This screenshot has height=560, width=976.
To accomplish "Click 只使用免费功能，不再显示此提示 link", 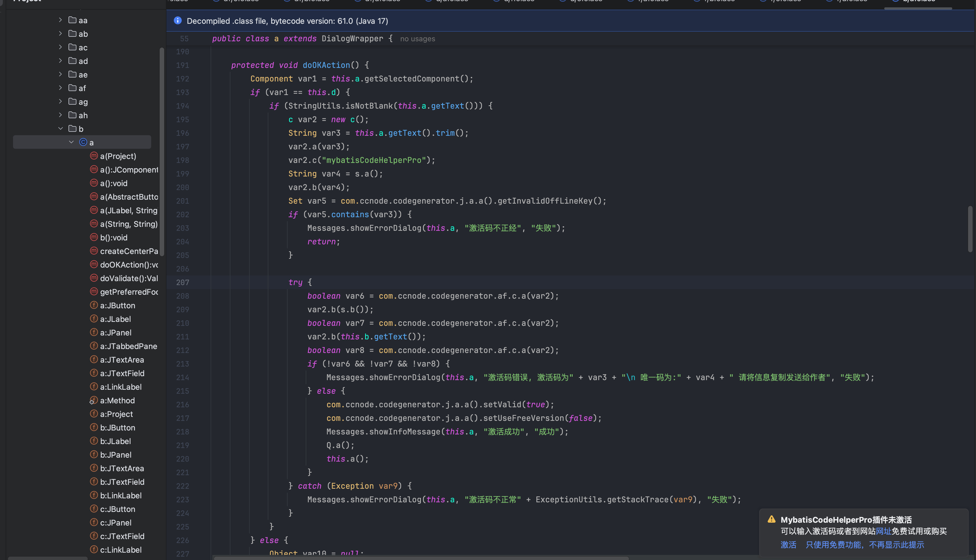I will click(864, 545).
